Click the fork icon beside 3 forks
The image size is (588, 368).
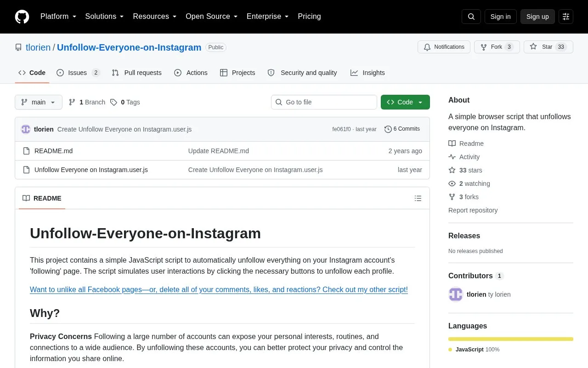[452, 197]
